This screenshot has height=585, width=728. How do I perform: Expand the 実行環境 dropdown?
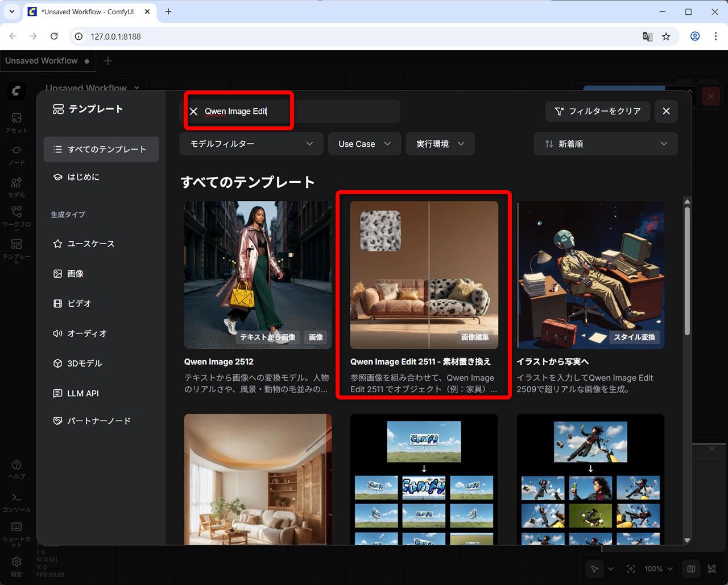pyautogui.click(x=440, y=144)
